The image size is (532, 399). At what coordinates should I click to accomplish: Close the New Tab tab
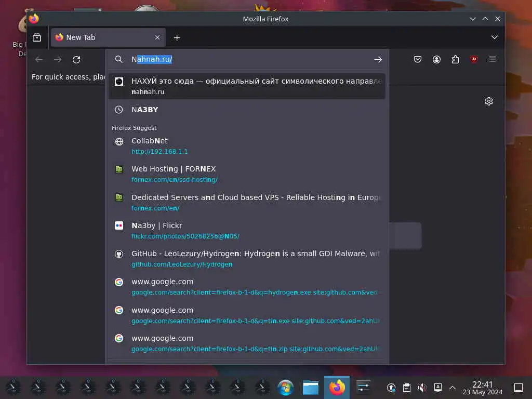pos(157,37)
